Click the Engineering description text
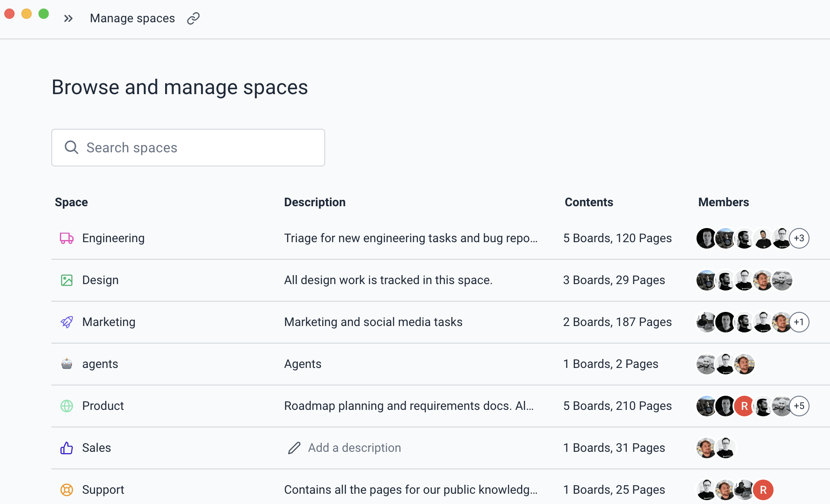The image size is (830, 504). click(x=411, y=238)
